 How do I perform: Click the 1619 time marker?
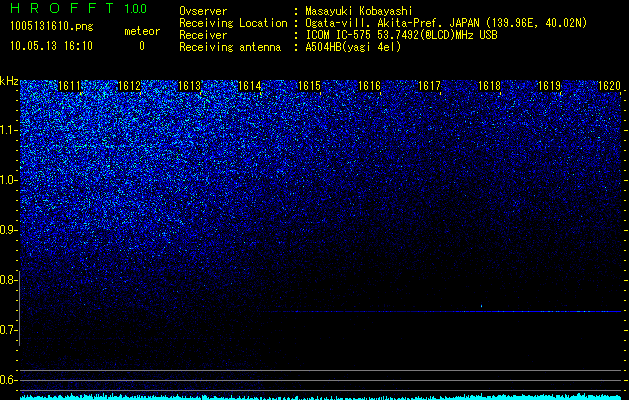click(x=549, y=86)
